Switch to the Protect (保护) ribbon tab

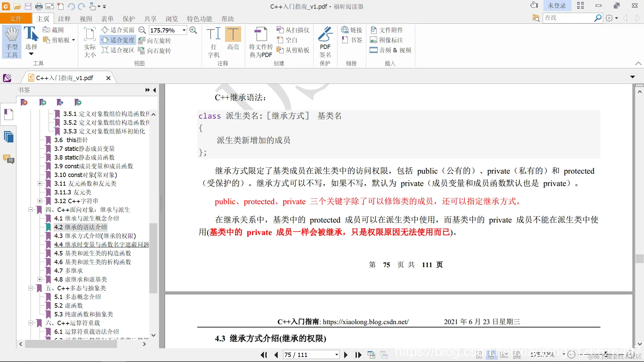[129, 19]
